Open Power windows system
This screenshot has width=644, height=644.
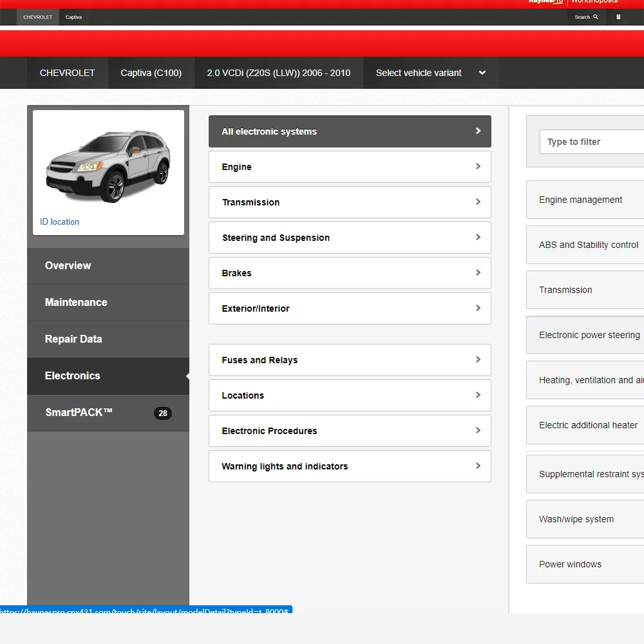[x=585, y=564]
